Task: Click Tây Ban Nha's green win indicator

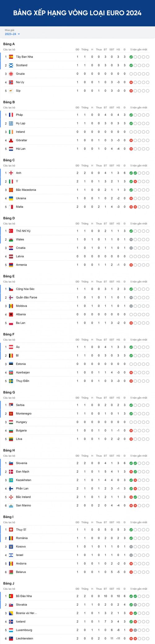Action: point(131,57)
